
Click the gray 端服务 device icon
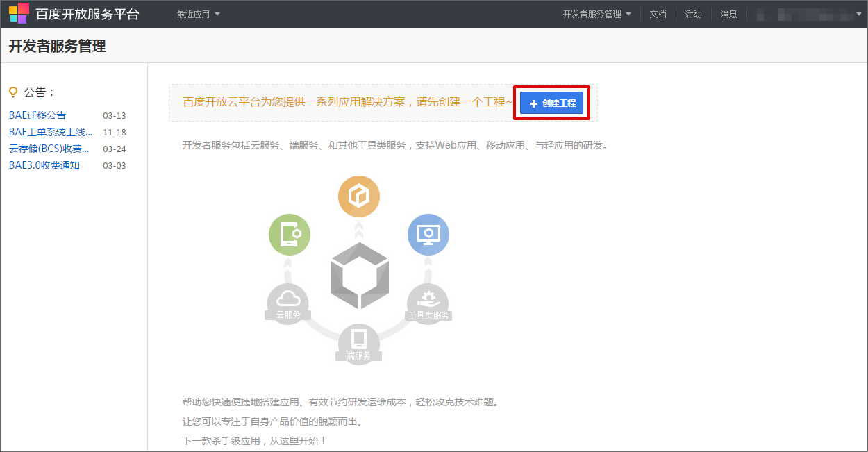[x=359, y=344]
